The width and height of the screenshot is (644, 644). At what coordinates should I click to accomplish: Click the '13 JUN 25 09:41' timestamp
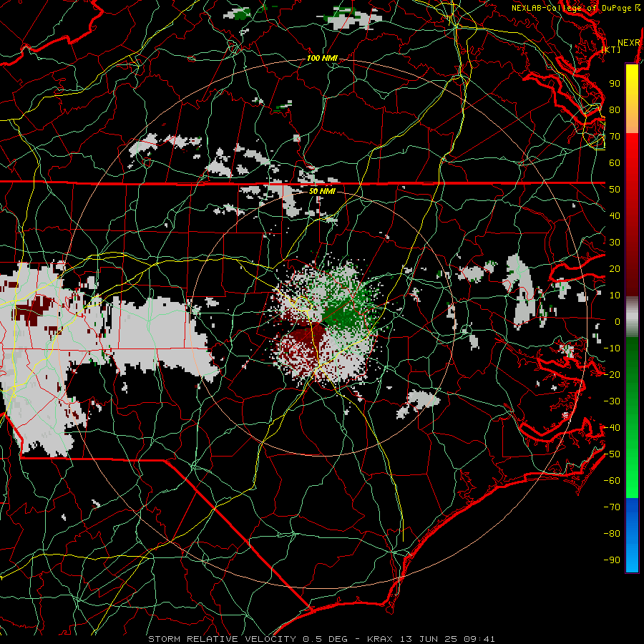click(447, 639)
